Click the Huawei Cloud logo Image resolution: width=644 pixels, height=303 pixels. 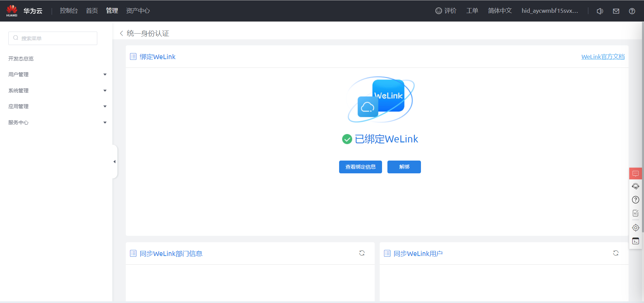click(12, 11)
